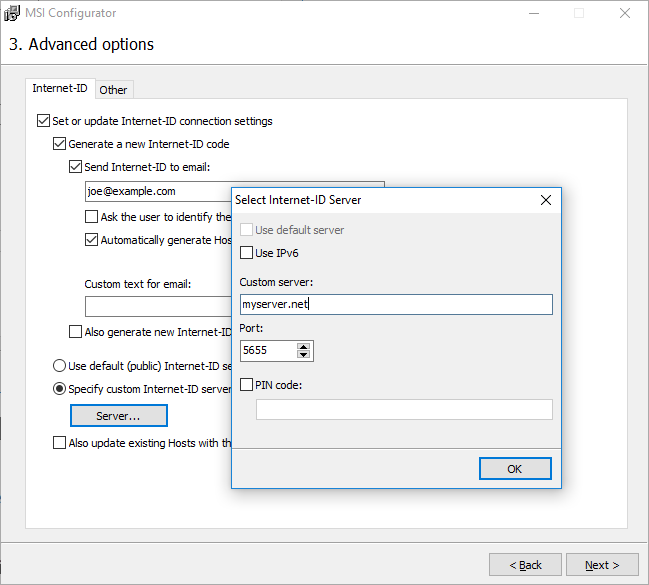
Task: Check Ask the user to identify option
Action: pos(92,217)
